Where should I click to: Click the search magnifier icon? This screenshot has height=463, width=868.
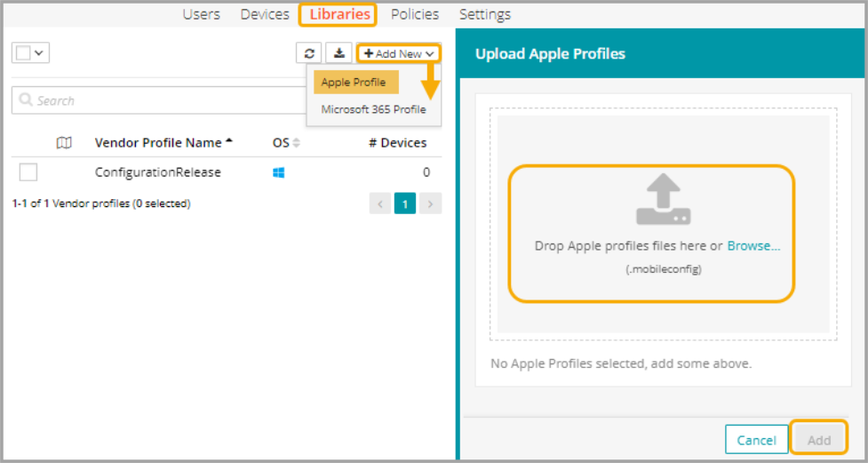click(26, 100)
